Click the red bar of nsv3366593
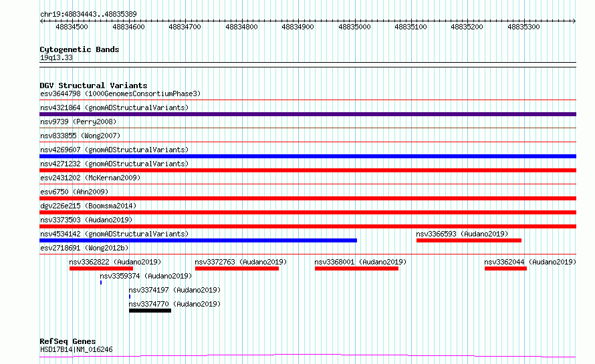595x364 pixels. [x=469, y=240]
